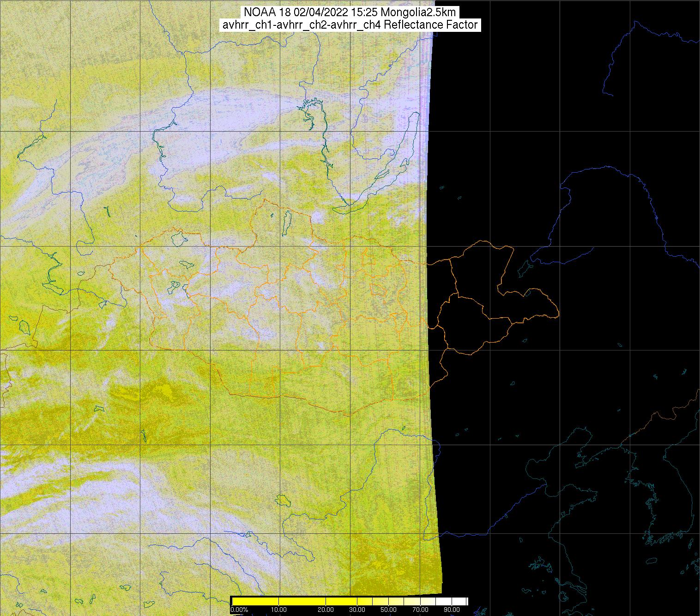
Task: Click the "0.00%" label on the color scale
Action: (239, 610)
